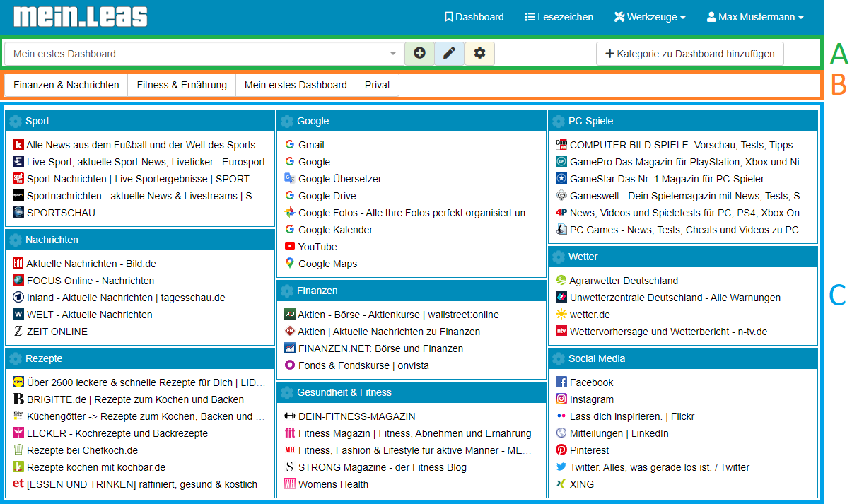Open the gear icon of PC-Spiele category
Image resolution: width=852 pixels, height=504 pixels.
click(x=559, y=121)
